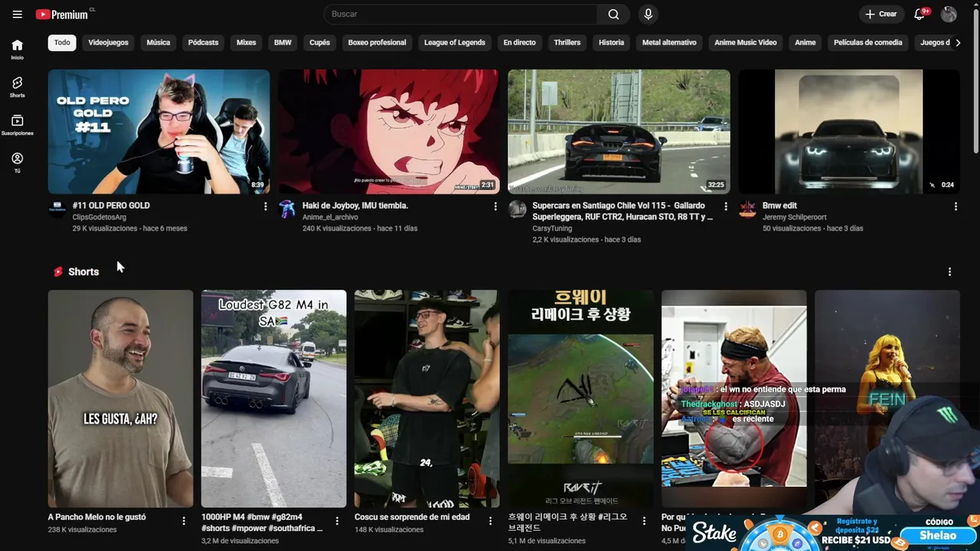Screen dimensions: 980x551
Task: Select the Metal alternativo chip
Action: click(669, 43)
